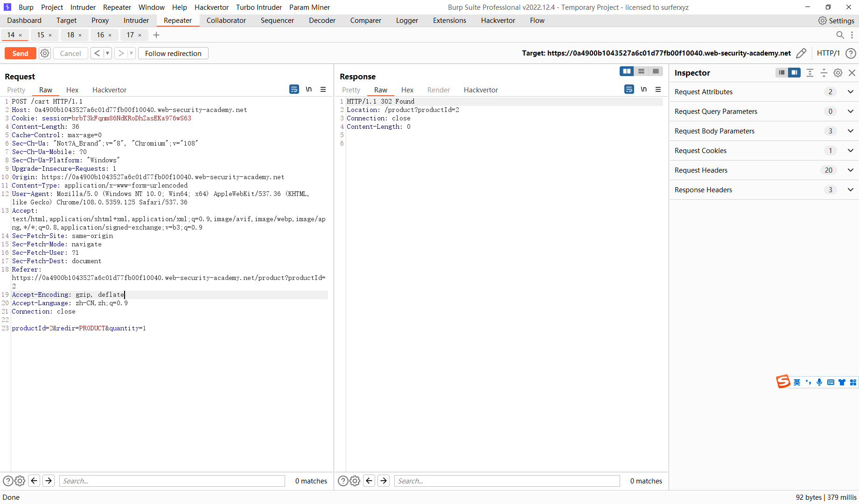Close the Inspector panel
Image resolution: width=859 pixels, height=504 pixels.
click(852, 73)
